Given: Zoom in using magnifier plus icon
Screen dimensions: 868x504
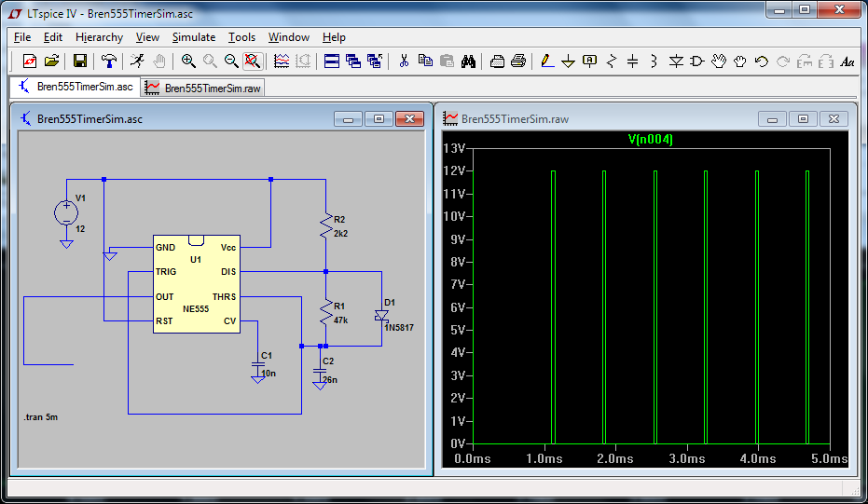Looking at the screenshot, I should (188, 61).
